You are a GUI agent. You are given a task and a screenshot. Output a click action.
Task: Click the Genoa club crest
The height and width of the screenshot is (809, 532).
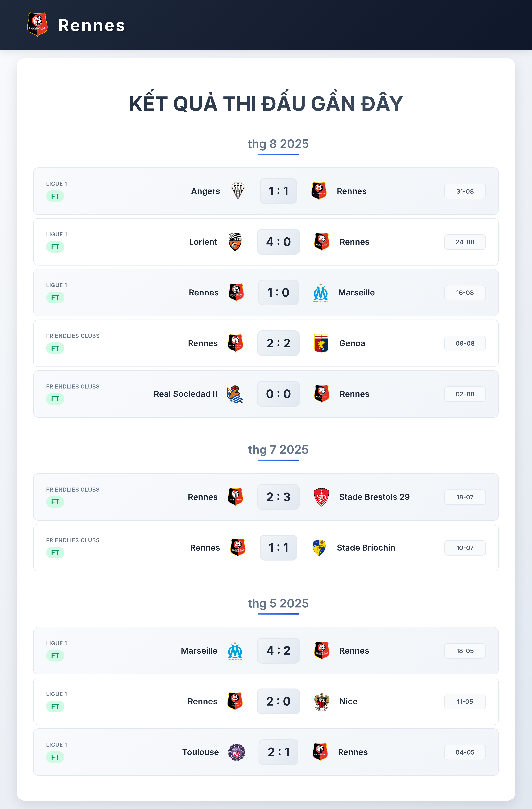pyautogui.click(x=321, y=343)
